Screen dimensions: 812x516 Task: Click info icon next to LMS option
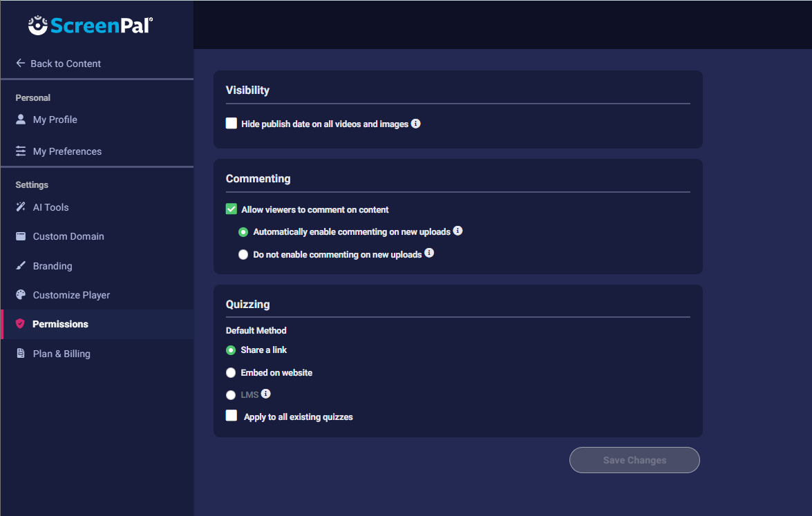point(265,394)
